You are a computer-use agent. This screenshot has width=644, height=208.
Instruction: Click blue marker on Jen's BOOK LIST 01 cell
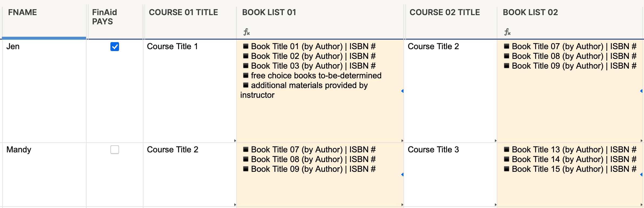[x=402, y=91]
